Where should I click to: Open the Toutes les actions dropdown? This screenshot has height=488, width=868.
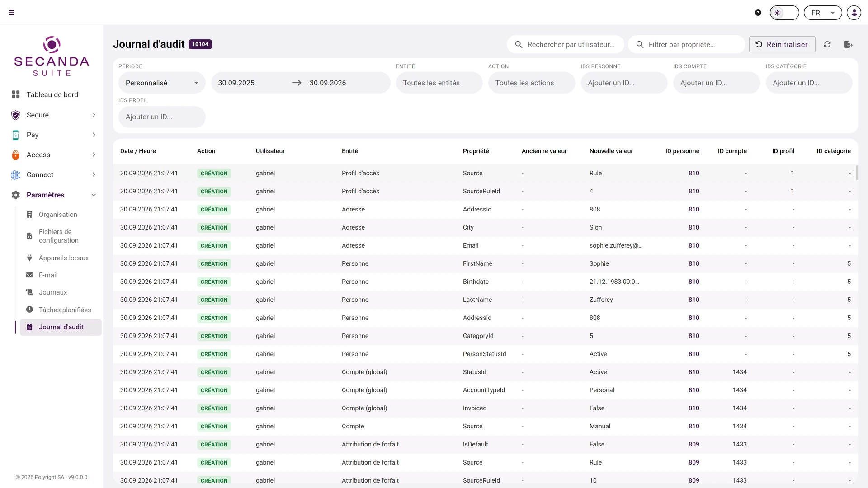(532, 83)
